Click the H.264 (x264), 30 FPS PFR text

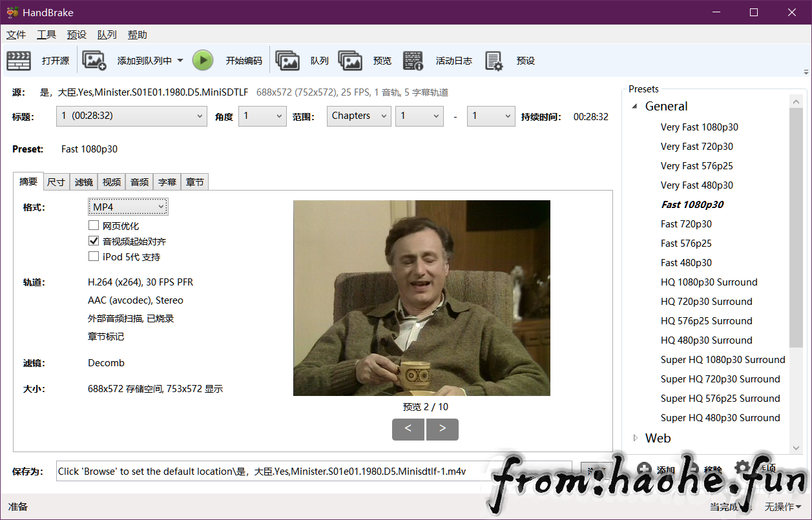click(x=140, y=282)
